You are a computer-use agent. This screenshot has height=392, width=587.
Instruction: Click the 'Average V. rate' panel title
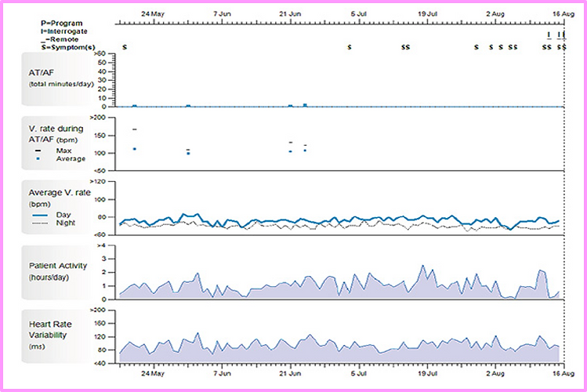[60, 192]
